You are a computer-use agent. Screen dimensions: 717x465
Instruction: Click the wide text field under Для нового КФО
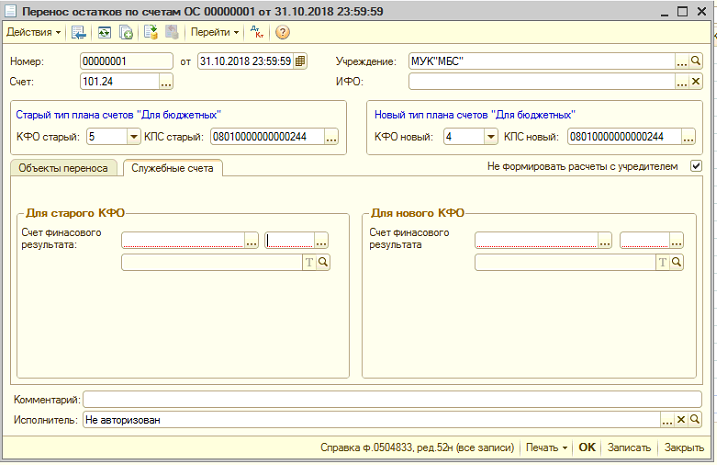click(x=565, y=262)
